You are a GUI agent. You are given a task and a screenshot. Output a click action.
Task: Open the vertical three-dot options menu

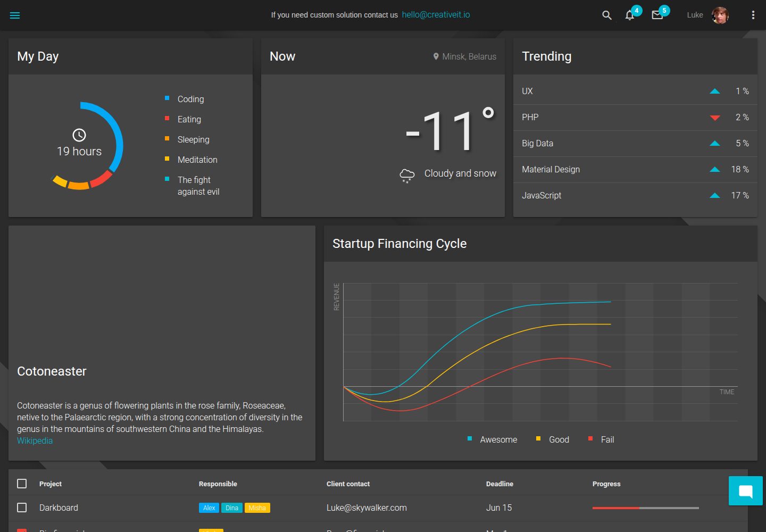[753, 15]
